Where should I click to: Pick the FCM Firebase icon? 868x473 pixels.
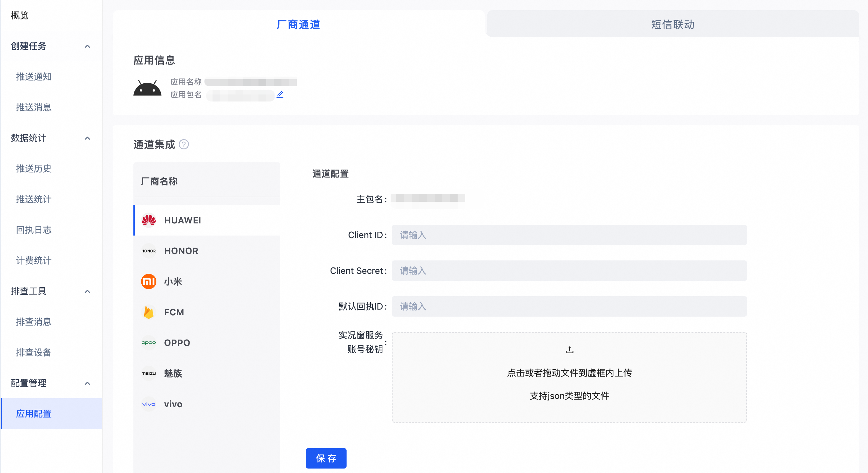click(x=149, y=312)
